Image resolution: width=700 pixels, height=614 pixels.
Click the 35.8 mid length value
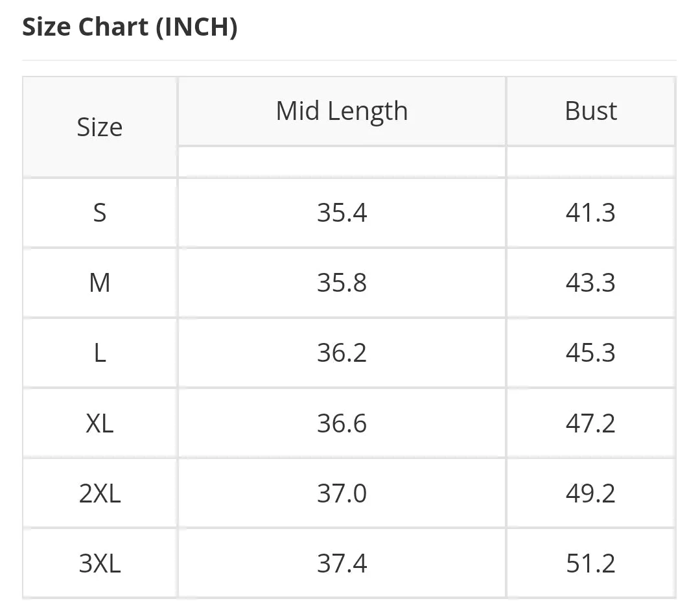[x=342, y=283]
